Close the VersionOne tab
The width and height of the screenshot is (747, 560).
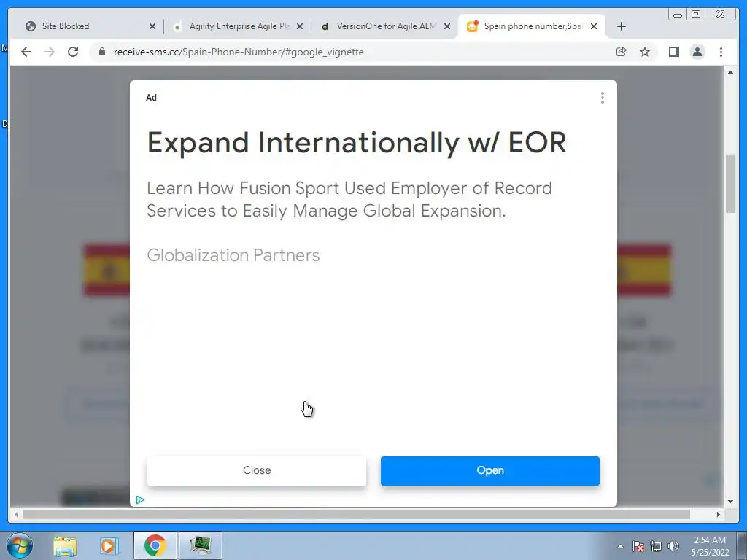[x=447, y=26]
